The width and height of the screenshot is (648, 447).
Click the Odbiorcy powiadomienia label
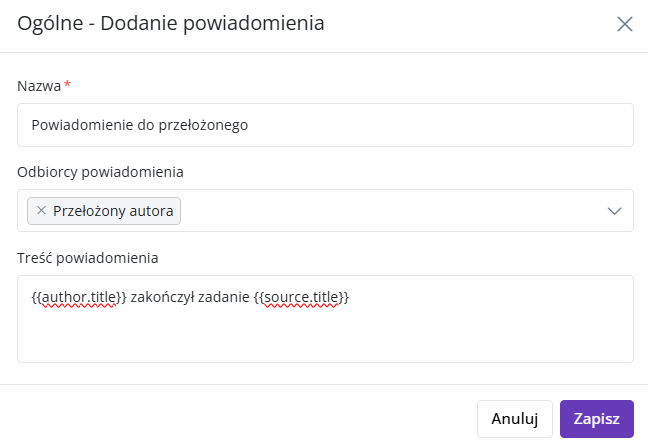pyautogui.click(x=100, y=172)
